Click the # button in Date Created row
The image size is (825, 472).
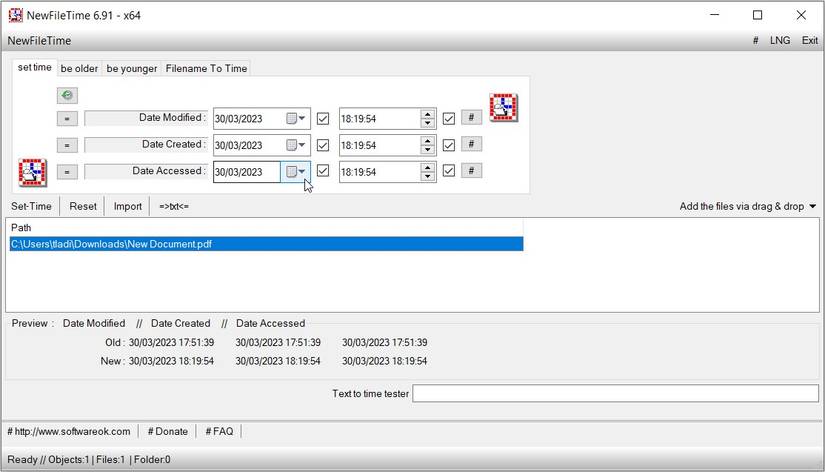coord(471,144)
